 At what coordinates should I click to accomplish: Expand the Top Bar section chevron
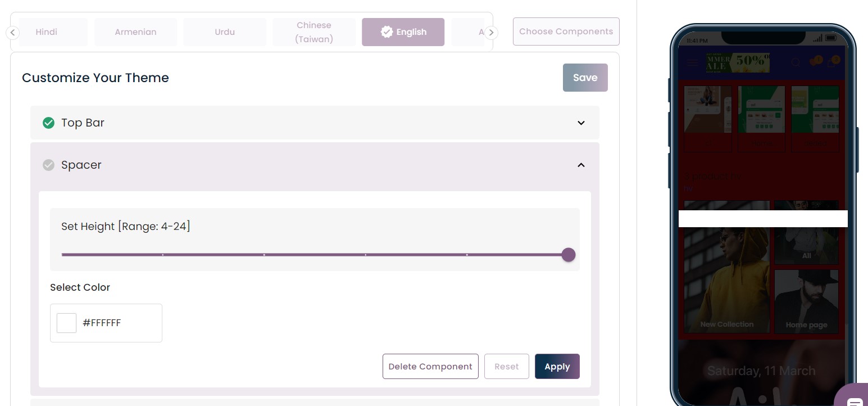pyautogui.click(x=581, y=123)
